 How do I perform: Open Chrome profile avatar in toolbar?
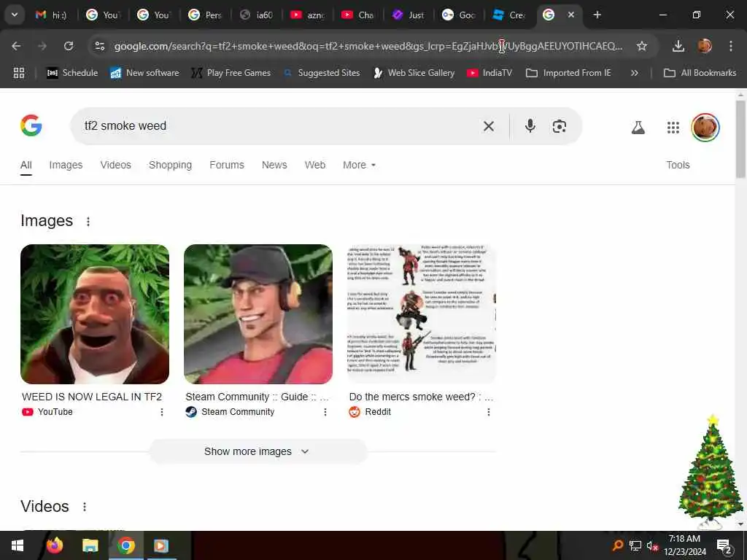point(705,46)
